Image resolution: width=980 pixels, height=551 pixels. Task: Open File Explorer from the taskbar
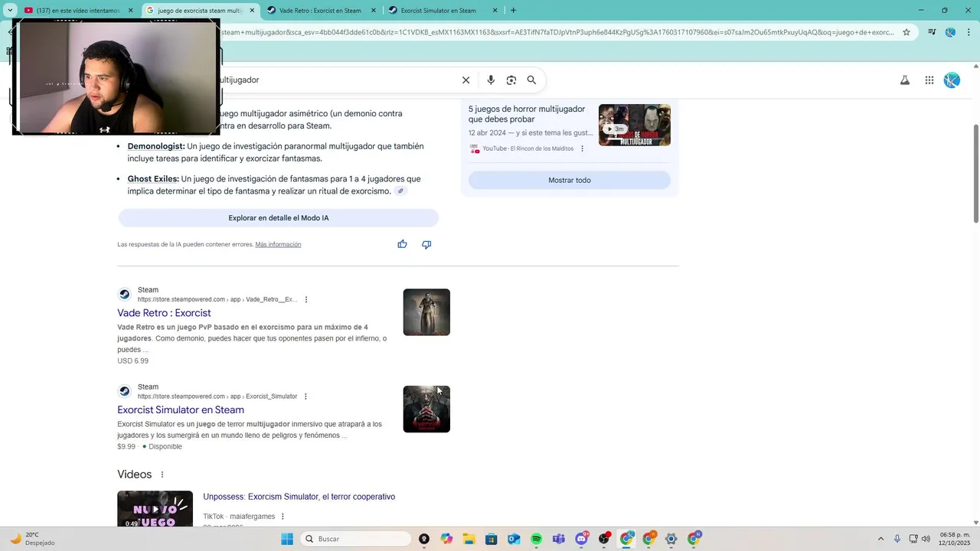tap(469, 539)
